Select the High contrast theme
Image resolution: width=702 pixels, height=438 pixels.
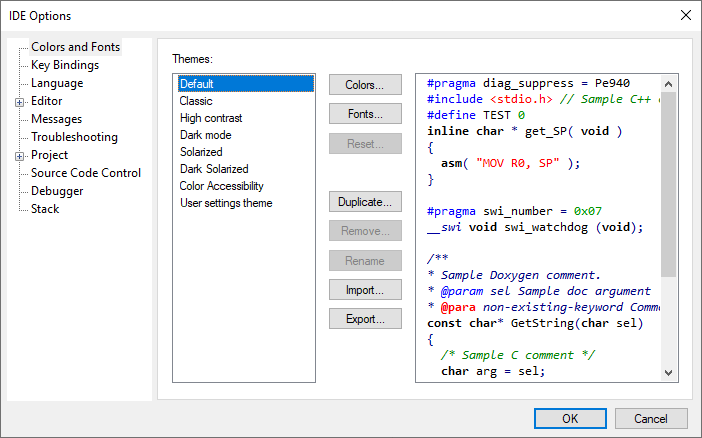[x=210, y=118]
